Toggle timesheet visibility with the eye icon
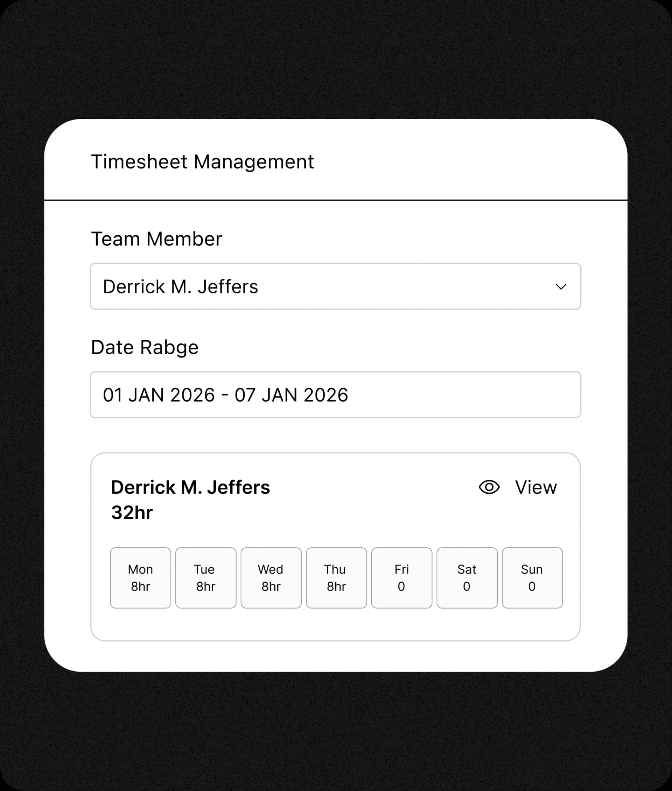Screen dimensions: 672x791 pyautogui.click(x=490, y=487)
